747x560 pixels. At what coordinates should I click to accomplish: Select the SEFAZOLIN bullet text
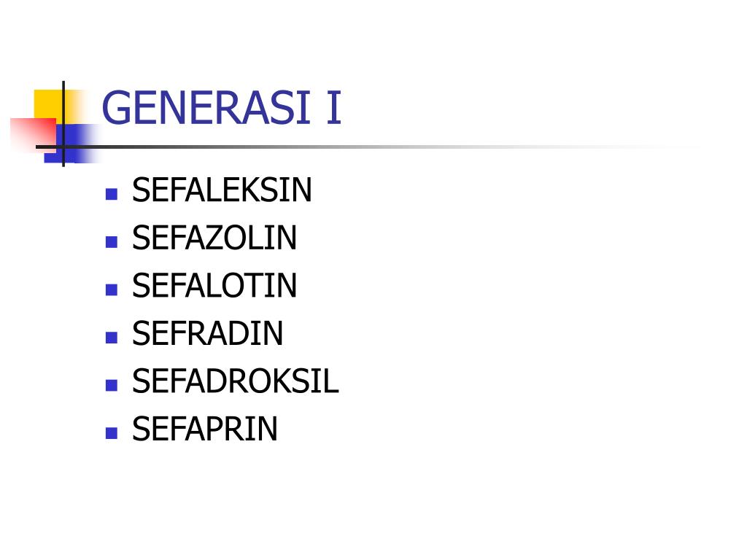(x=214, y=238)
